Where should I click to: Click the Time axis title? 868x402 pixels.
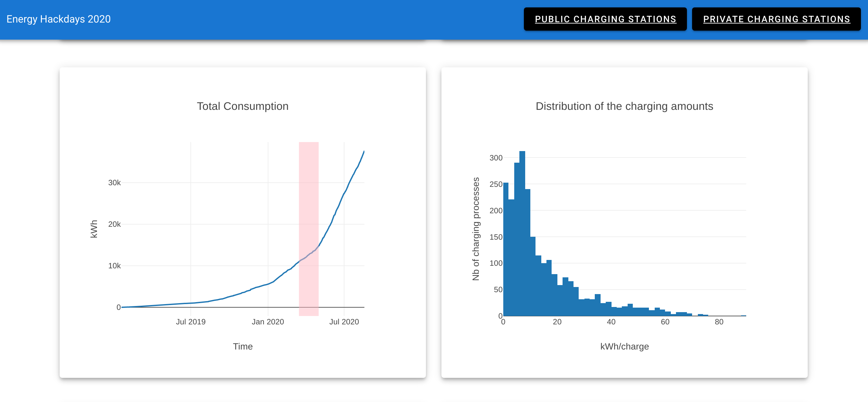click(x=243, y=346)
